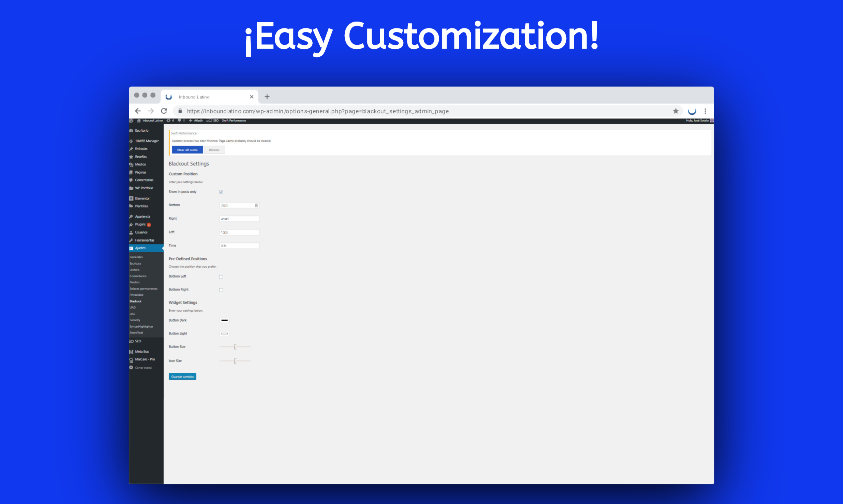Screen dimensions: 843x504
Task: Open the UAG submenu item
Action: pos(132,307)
